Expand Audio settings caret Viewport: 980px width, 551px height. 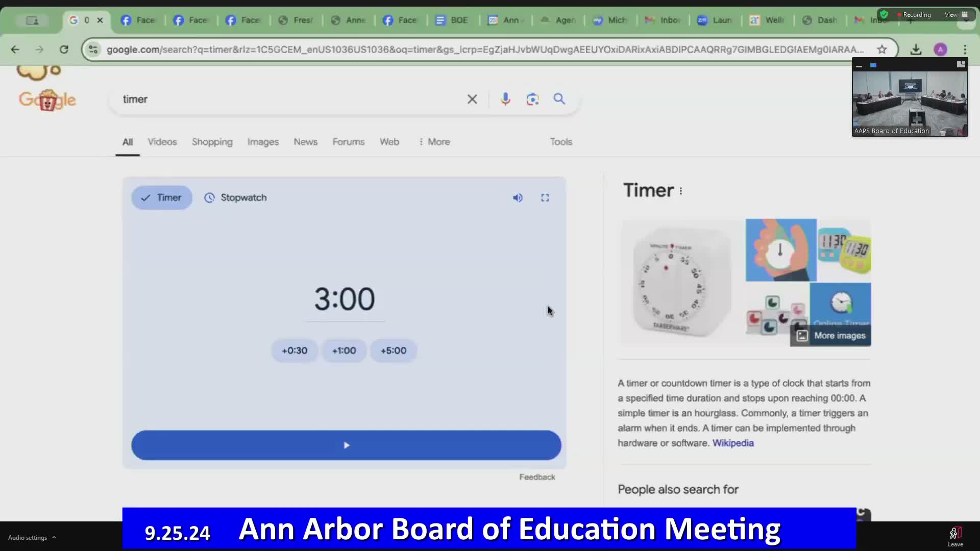click(x=54, y=537)
